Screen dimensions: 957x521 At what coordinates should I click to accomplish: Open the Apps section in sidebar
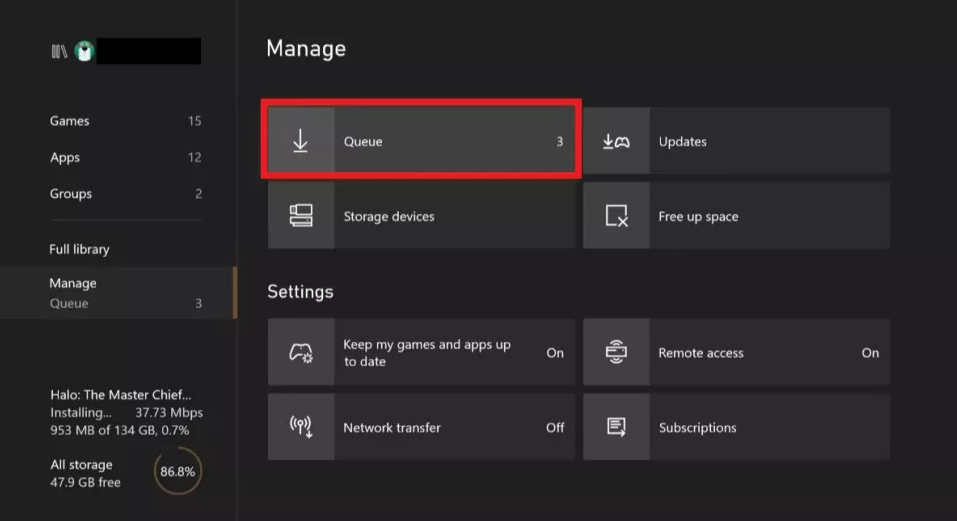[125, 157]
